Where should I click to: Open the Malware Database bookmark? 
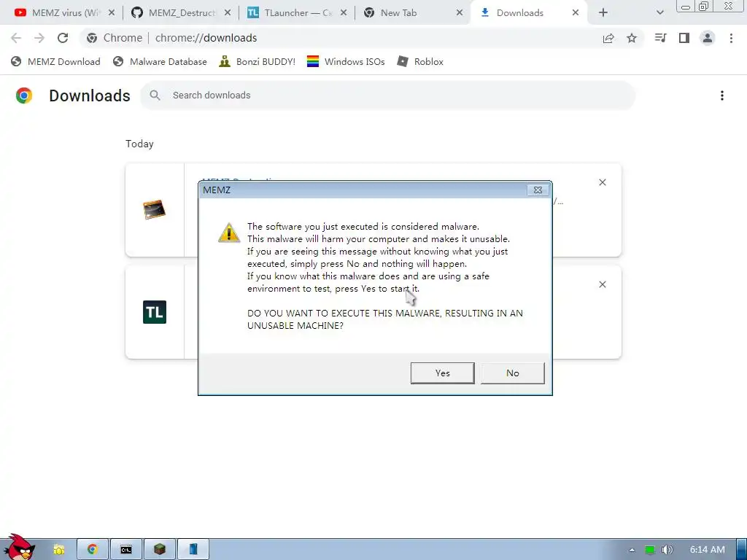[160, 61]
